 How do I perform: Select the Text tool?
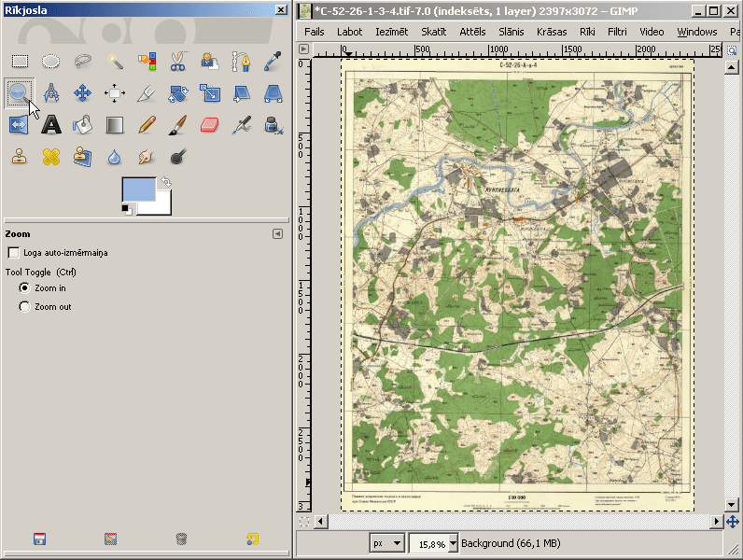(x=50, y=125)
